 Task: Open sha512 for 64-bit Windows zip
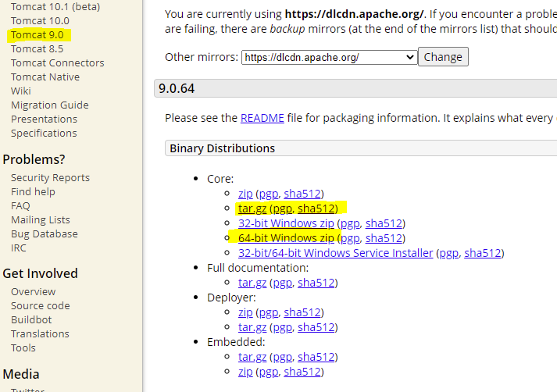[x=384, y=238]
